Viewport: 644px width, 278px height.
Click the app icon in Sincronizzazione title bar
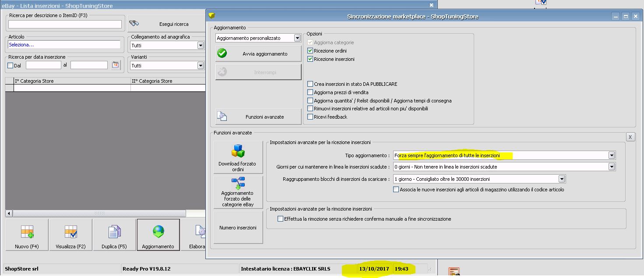(212, 16)
